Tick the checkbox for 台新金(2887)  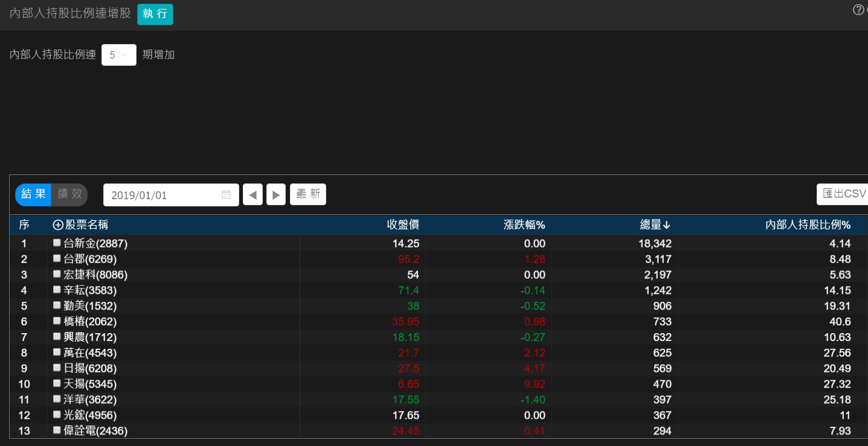(57, 243)
